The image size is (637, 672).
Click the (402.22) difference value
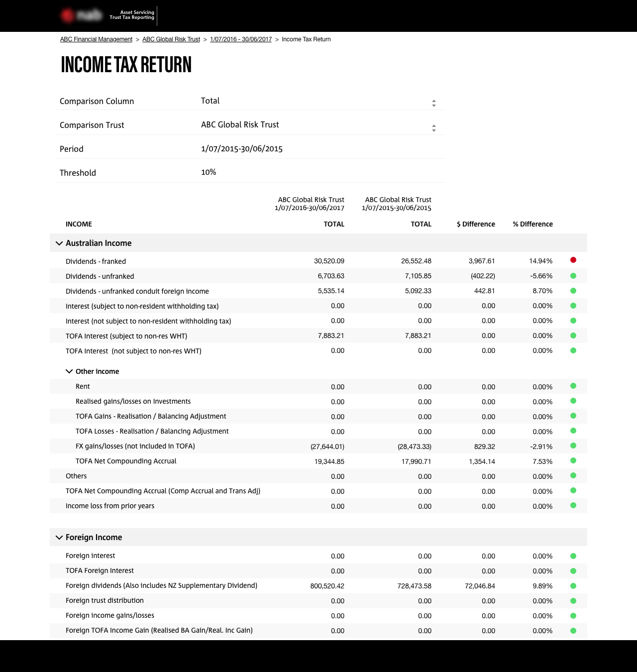click(x=483, y=276)
